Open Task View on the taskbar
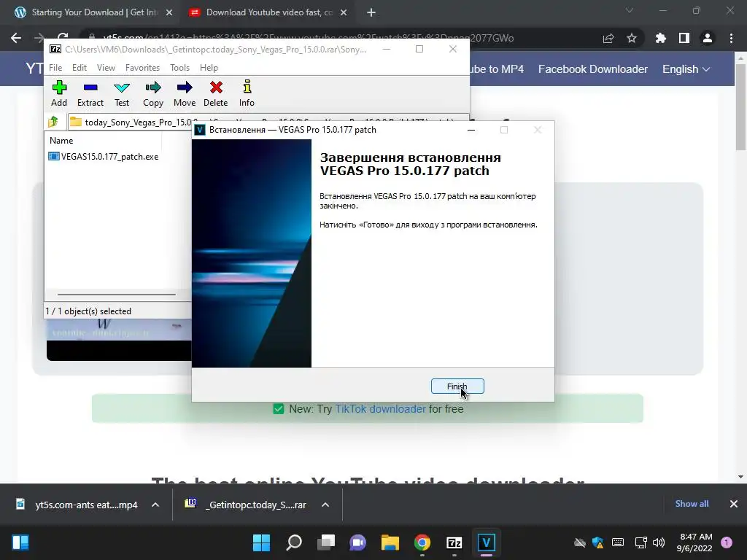This screenshot has width=747, height=560. [x=326, y=542]
